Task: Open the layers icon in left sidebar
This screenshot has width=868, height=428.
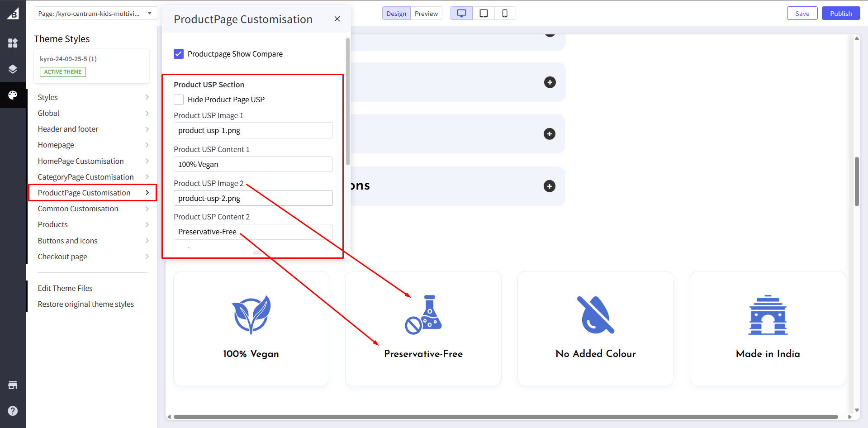Action: pos(13,69)
